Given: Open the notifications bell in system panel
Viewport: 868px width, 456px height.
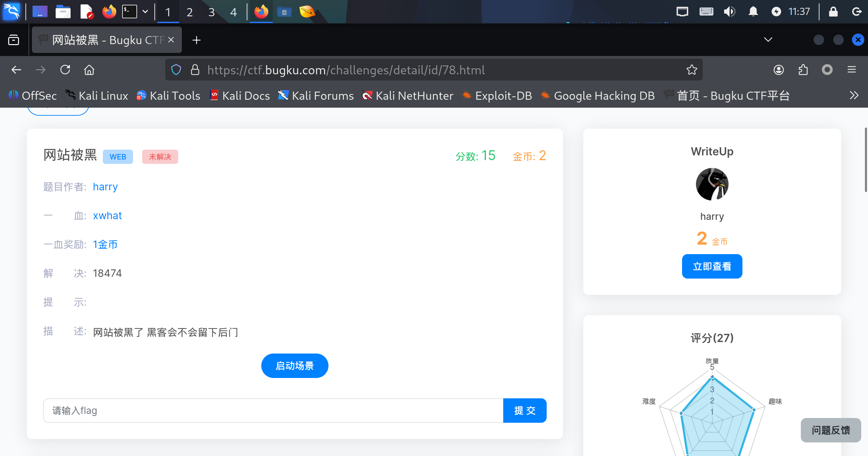Looking at the screenshot, I should pyautogui.click(x=753, y=12).
